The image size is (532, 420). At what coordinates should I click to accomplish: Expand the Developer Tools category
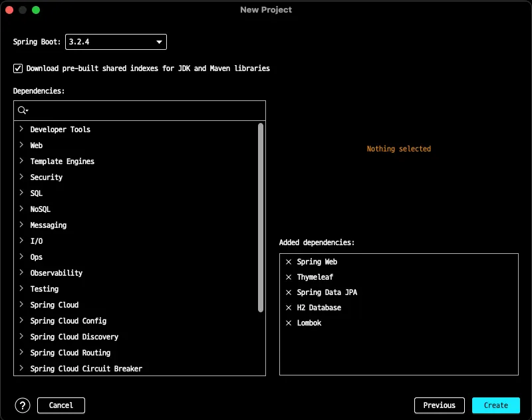coord(21,129)
